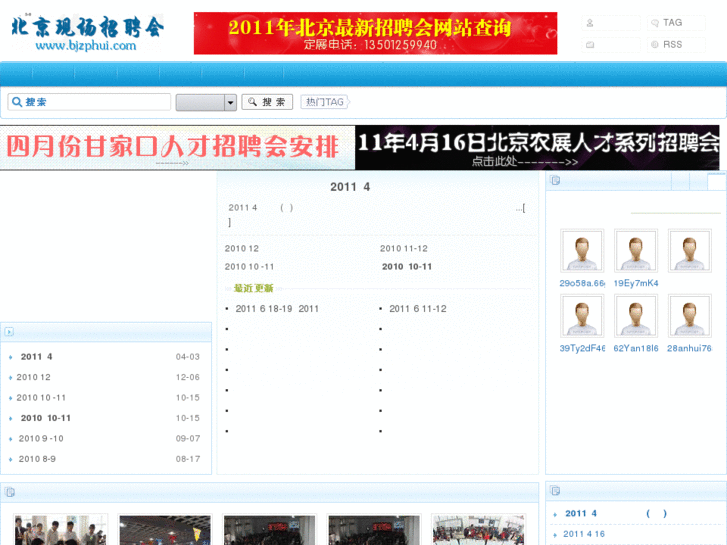
Task: Open the April 16 agricultural exhibition job fair banner
Action: coord(537,147)
